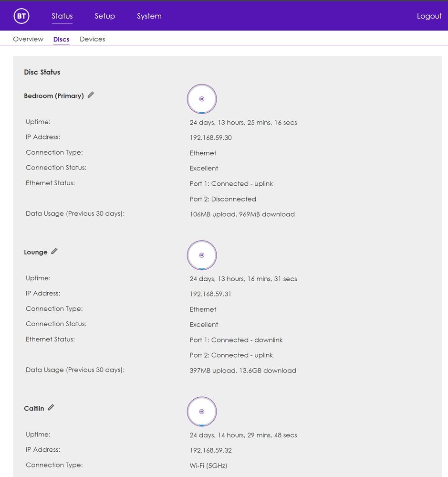Click the Caitlin disc image

point(201,412)
